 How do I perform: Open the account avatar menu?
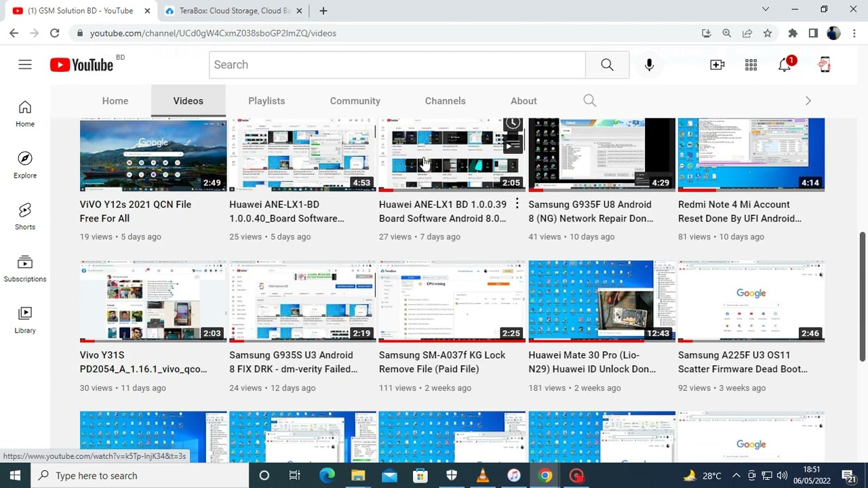pos(825,64)
